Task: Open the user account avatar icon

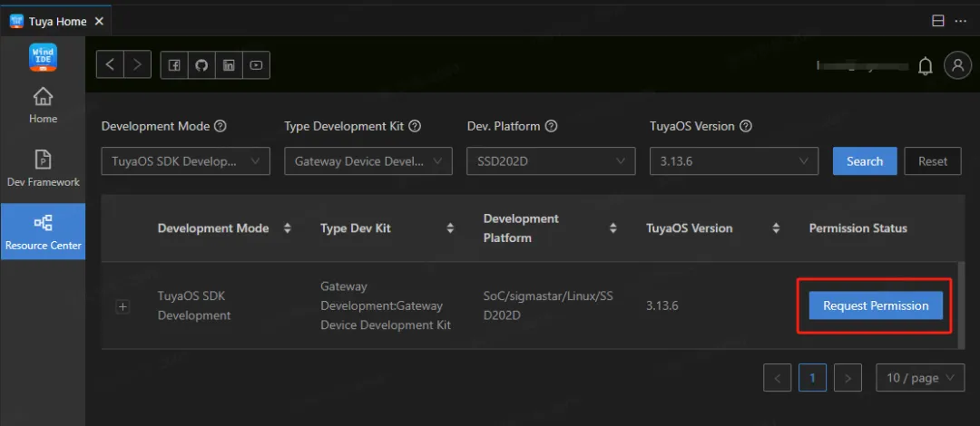Action: tap(957, 65)
